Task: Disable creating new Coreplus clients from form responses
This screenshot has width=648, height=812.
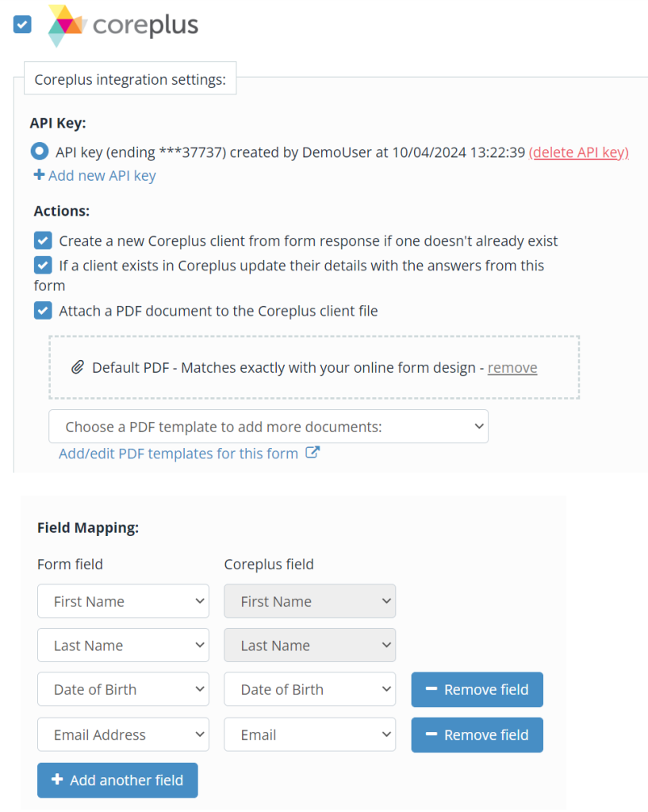Action: [x=42, y=239]
